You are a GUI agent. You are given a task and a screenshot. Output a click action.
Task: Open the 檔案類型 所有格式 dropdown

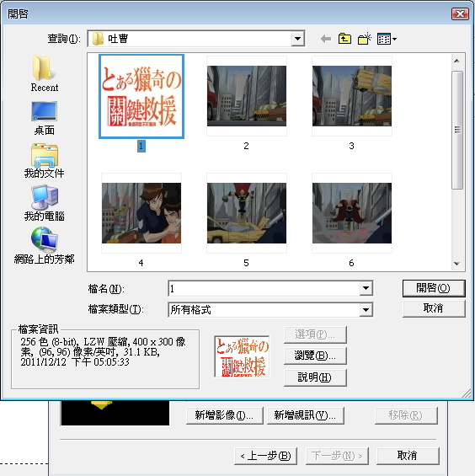click(x=366, y=310)
